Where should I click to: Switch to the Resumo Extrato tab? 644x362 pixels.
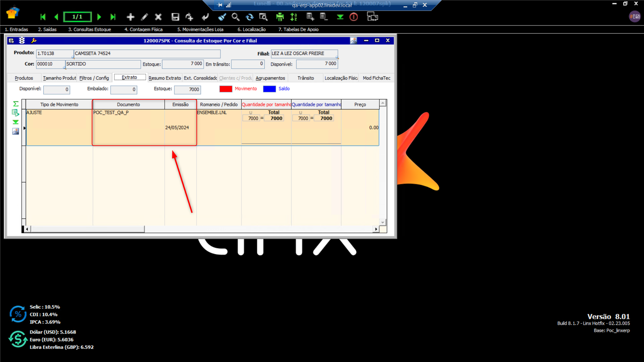pyautogui.click(x=164, y=78)
